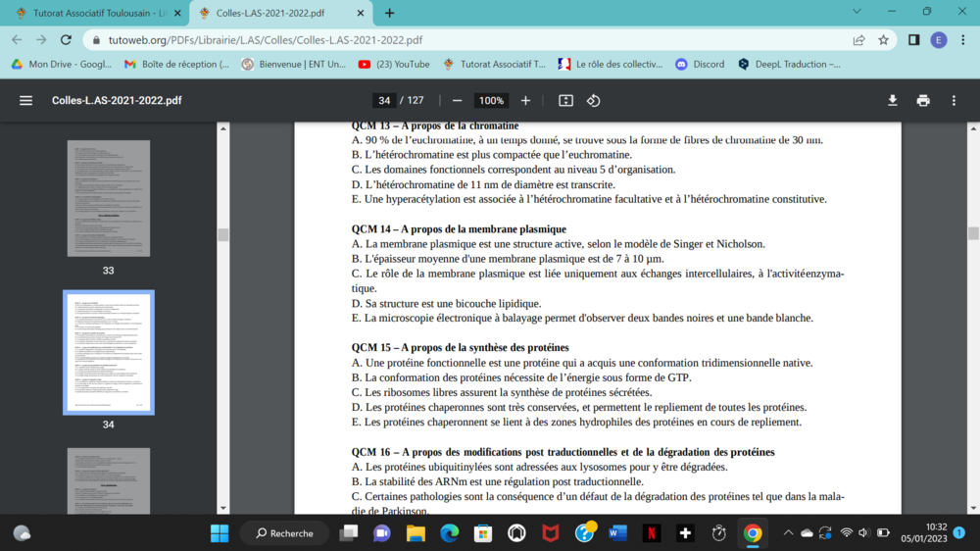Click document scroll up arrow

tap(973, 128)
